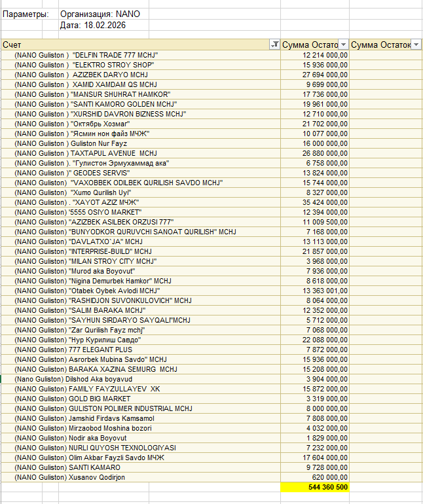Select row "VAXOBBEK ODILBEK QURILISH SAVDO MCHJ"
This screenshot has height=504, width=423.
(x=141, y=183)
